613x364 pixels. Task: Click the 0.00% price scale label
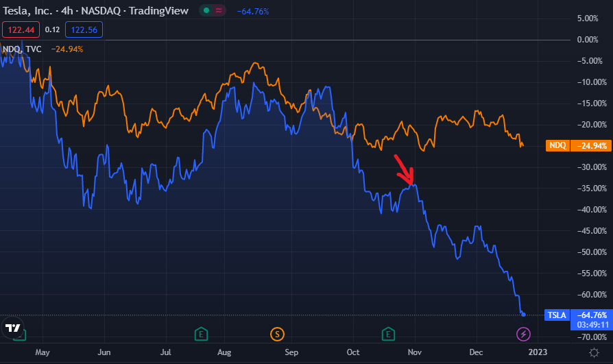click(x=588, y=40)
